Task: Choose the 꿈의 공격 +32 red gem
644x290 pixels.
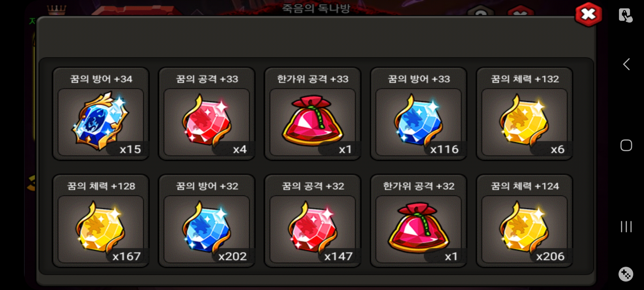Action: click(313, 227)
